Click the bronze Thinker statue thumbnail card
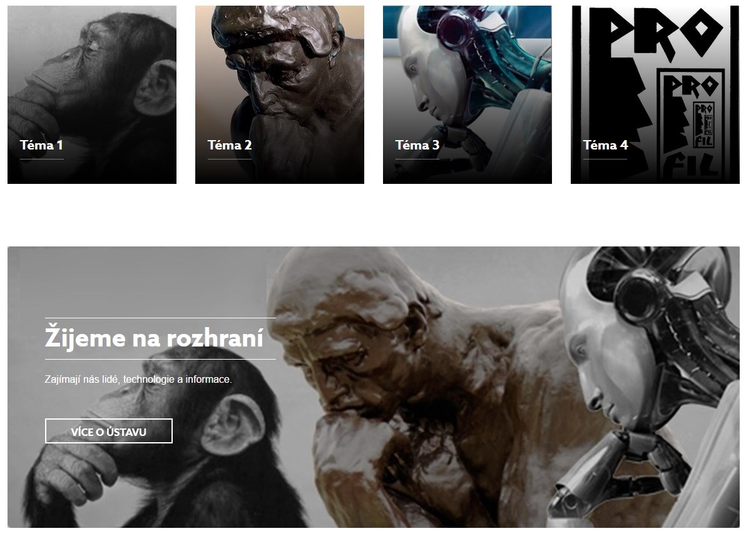This screenshot has height=541, width=756. (280, 95)
